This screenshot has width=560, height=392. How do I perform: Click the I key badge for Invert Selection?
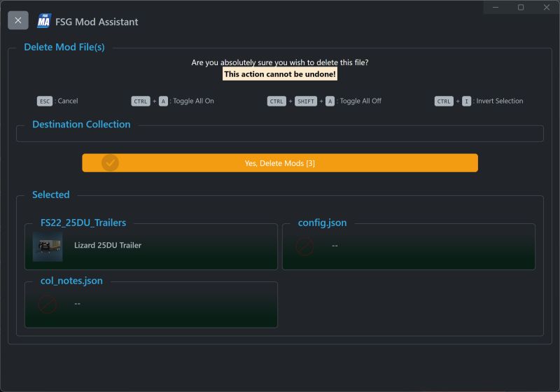pos(466,101)
